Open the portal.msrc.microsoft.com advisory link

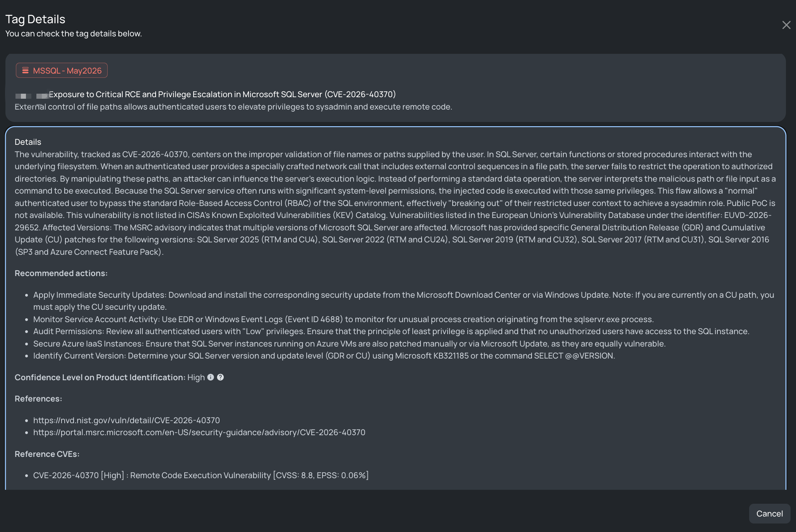point(199,432)
